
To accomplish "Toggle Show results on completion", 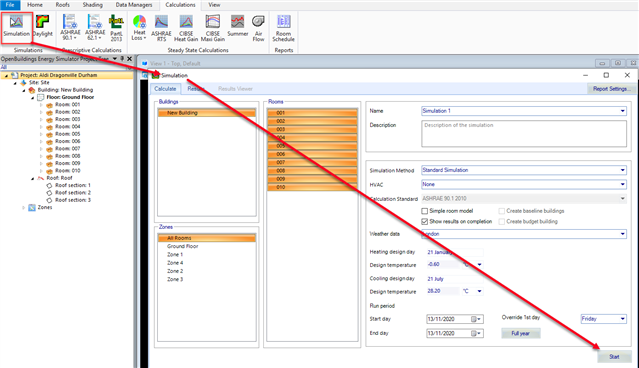I will pyautogui.click(x=425, y=222).
